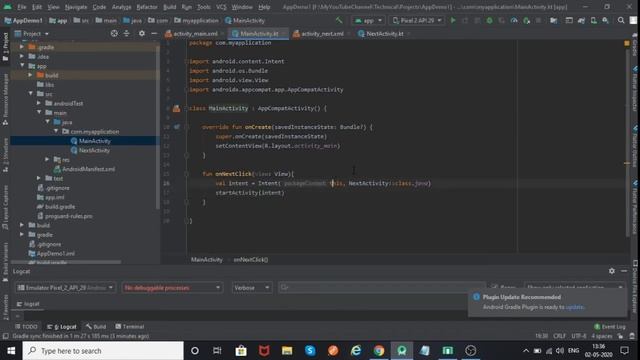Click the update link in plugin notification
Image resolution: width=640 pixels, height=360 pixels.
click(574, 307)
